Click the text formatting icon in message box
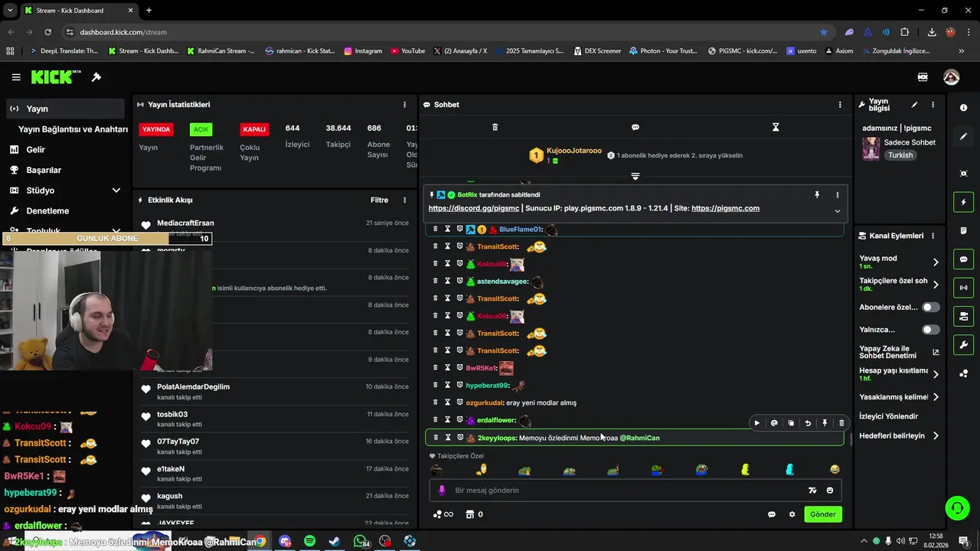This screenshot has height=551, width=980. click(812, 491)
